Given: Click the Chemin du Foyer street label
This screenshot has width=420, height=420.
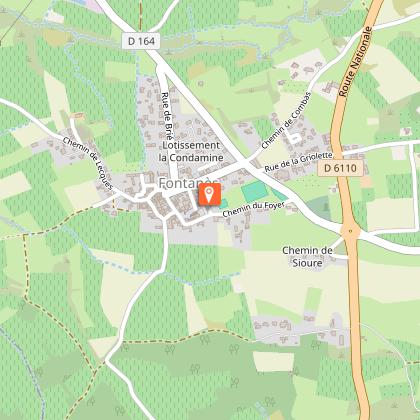Looking at the screenshot, I should (x=254, y=209).
